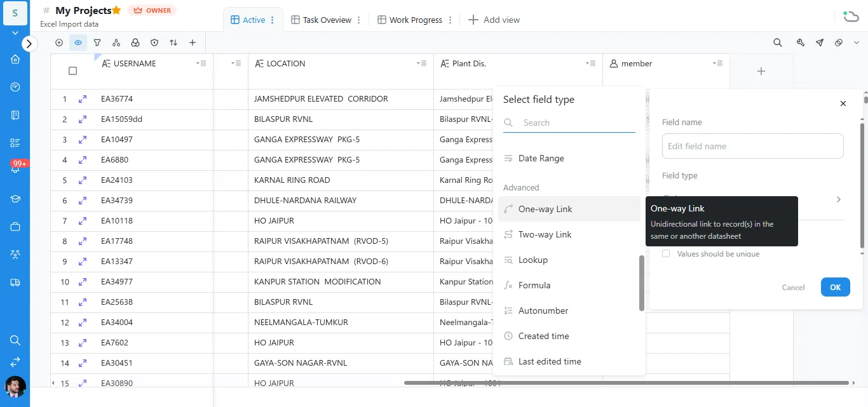Open the briefcase icon in the sidebar
Image resolution: width=868 pixels, height=407 pixels.
click(15, 227)
